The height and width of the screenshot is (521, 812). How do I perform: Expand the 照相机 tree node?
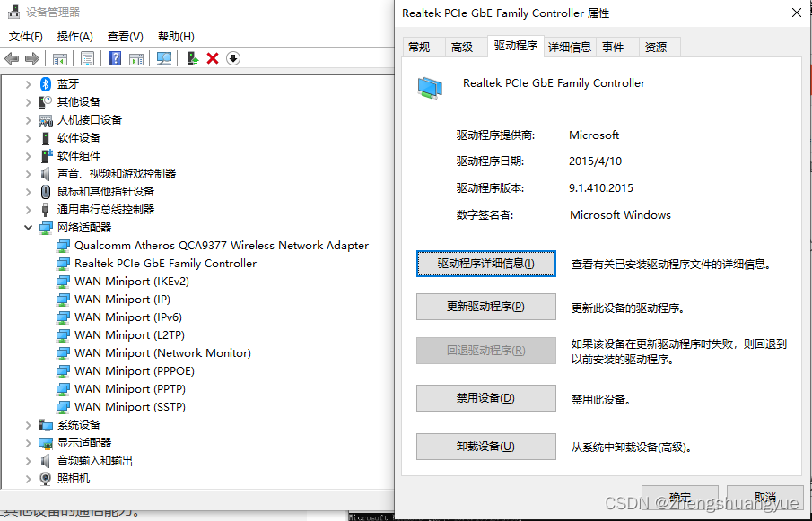pyautogui.click(x=28, y=479)
